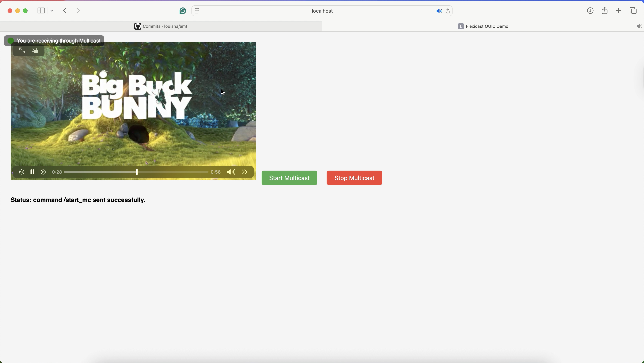This screenshot has width=644, height=363.
Task: Click the multicast receiving status badge
Action: [x=54, y=40]
